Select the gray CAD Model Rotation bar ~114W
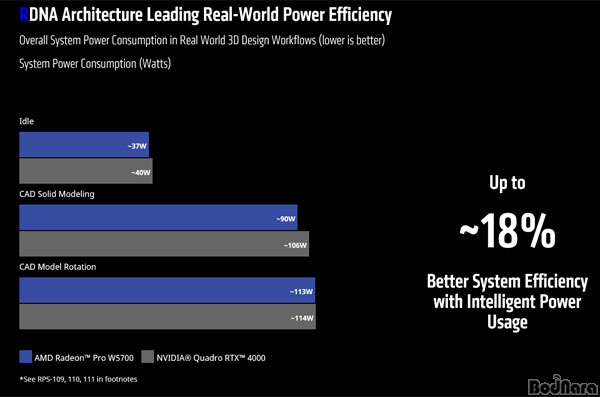600x397 pixels. click(x=168, y=317)
